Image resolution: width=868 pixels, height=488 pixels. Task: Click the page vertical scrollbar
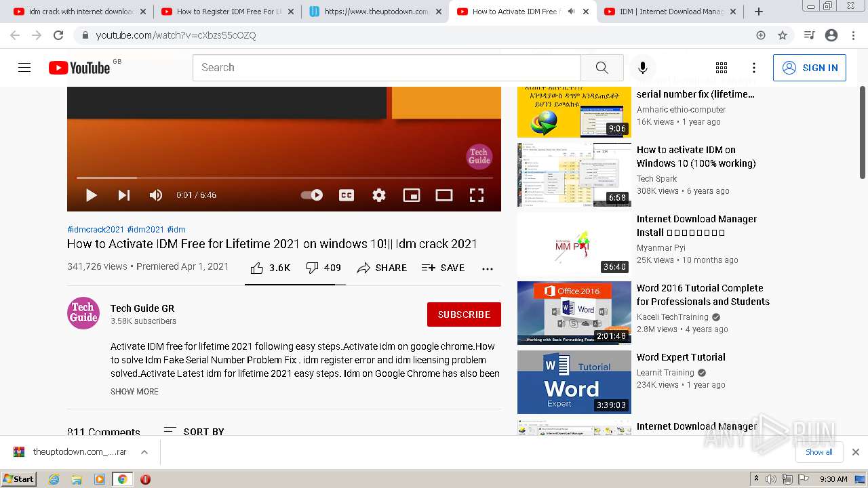point(863,132)
